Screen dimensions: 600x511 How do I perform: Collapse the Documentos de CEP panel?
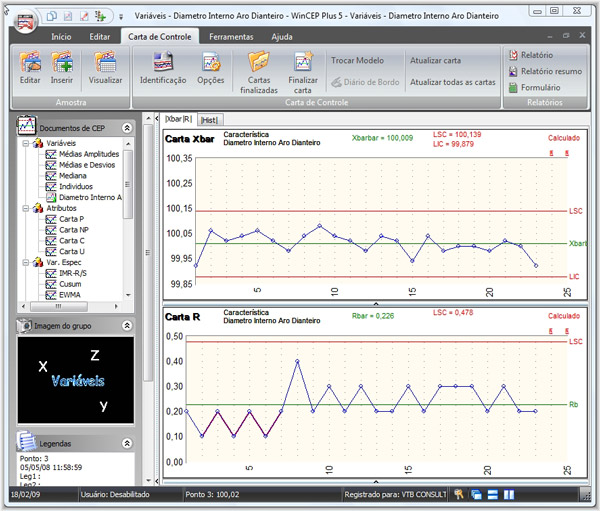click(127, 128)
